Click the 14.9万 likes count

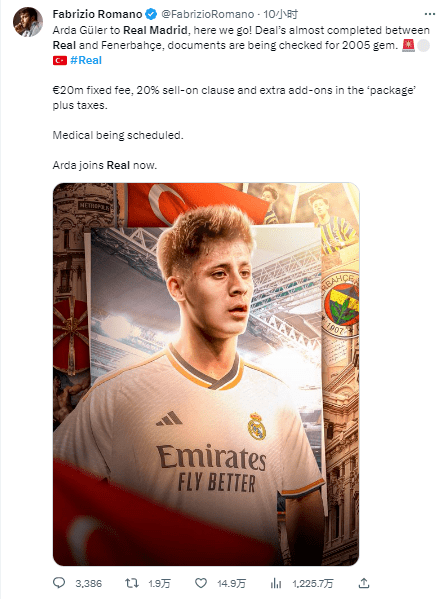(x=231, y=583)
